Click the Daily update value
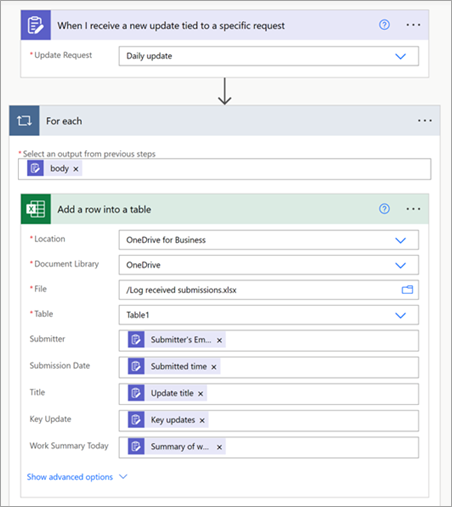The width and height of the screenshot is (452, 507). pos(149,56)
